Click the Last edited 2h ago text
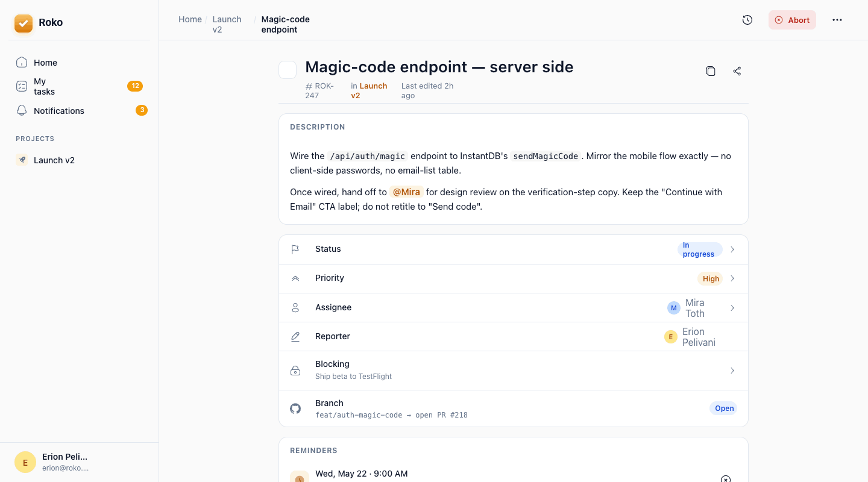Image resolution: width=868 pixels, height=482 pixels. coord(427,91)
